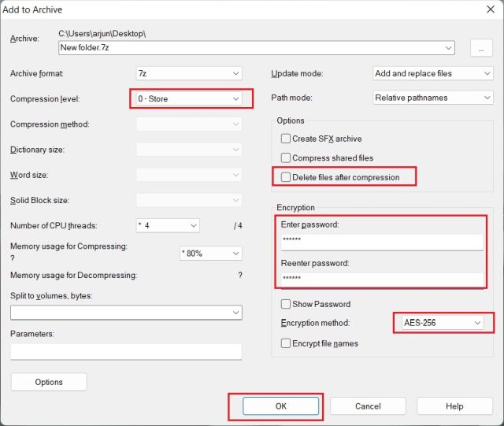Open the Update mode dropdown
Image resolution: width=504 pixels, height=426 pixels.
coord(432,73)
